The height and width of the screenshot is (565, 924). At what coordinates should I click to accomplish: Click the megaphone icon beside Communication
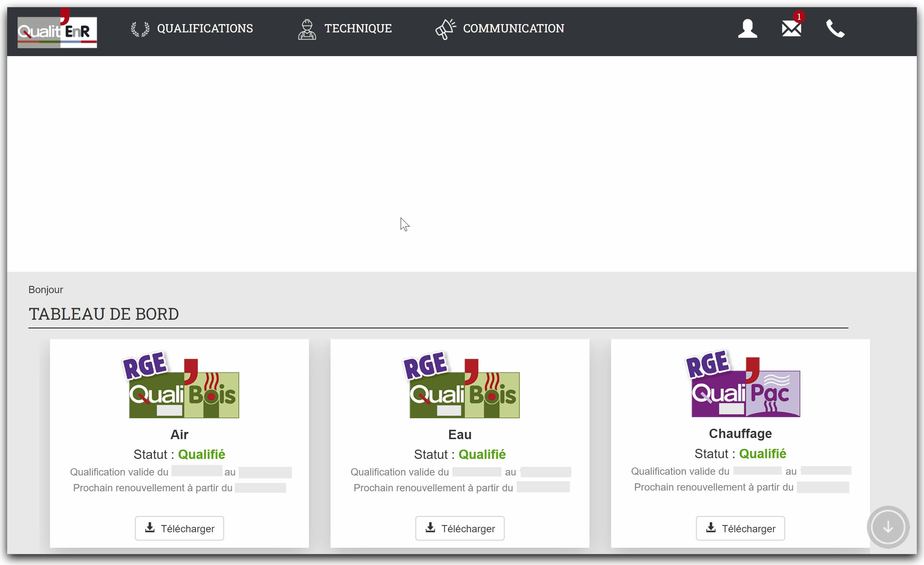click(x=446, y=29)
